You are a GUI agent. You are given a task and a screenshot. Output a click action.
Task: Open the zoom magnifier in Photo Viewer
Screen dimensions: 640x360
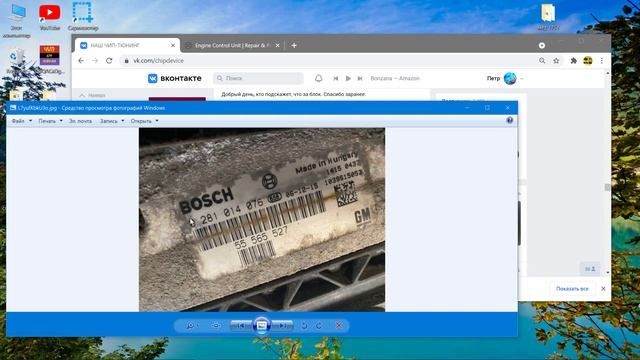pos(191,325)
